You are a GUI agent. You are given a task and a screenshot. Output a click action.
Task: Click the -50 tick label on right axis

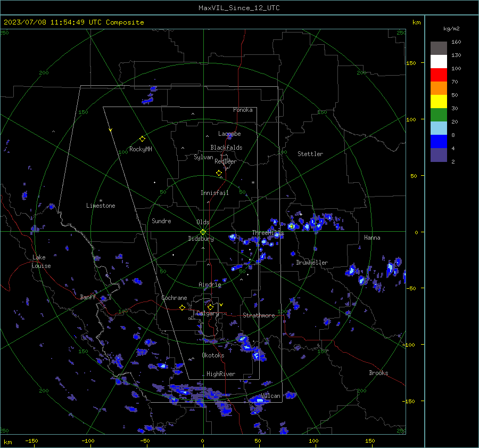(411, 288)
